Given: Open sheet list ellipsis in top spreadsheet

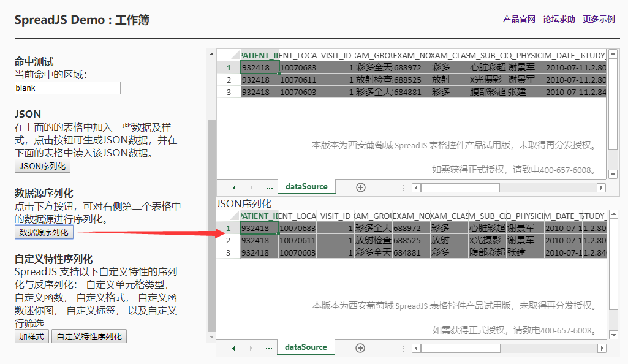Looking at the screenshot, I should pos(269,188).
